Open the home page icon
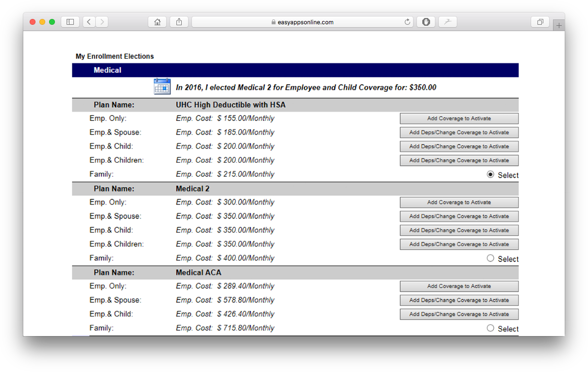The height and width of the screenshot is (372, 588). click(x=157, y=21)
